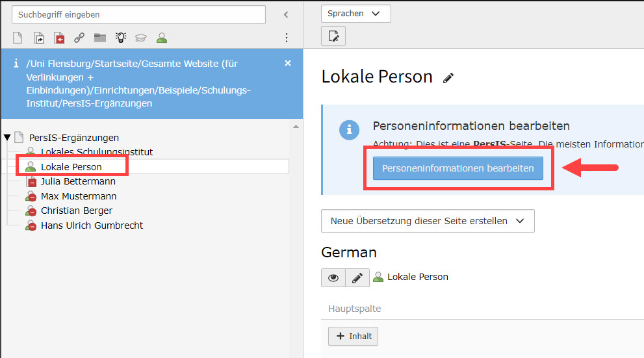Click the green person icon in toolbar

coord(162,38)
